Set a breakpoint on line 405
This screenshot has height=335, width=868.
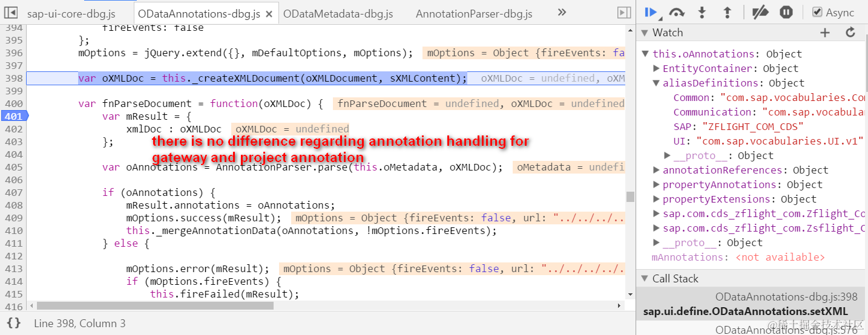pyautogui.click(x=13, y=167)
